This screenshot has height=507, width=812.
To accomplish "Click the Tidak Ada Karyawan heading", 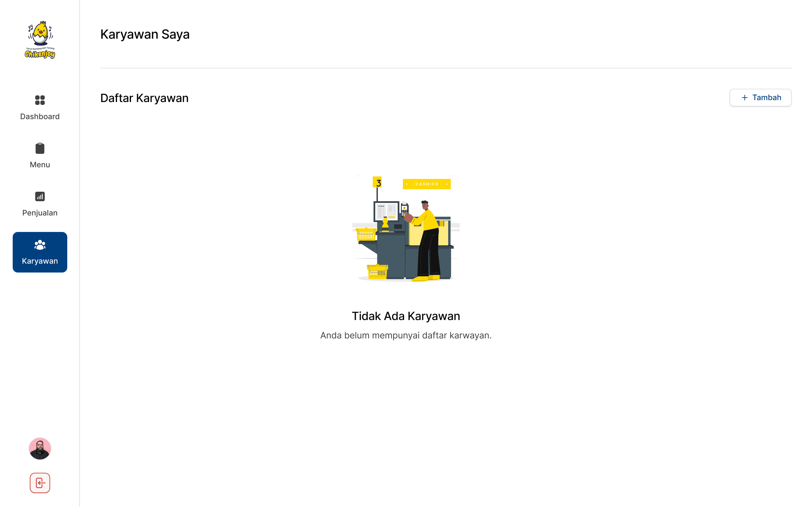I will (x=406, y=316).
